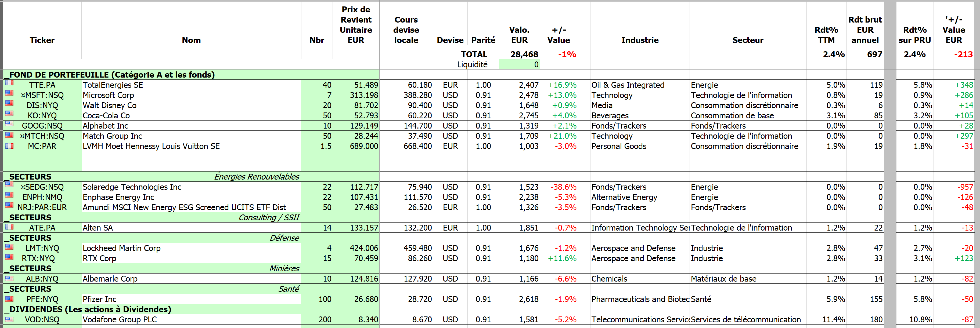Click the Alphabet Inc name cell
This screenshot has width=980, height=328.
191,126
